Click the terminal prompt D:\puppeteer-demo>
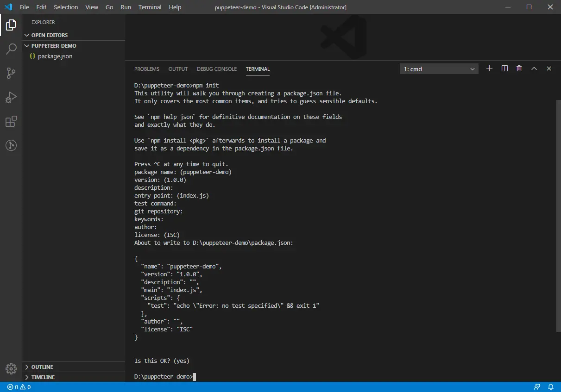This screenshot has width=561, height=392. 163,376
